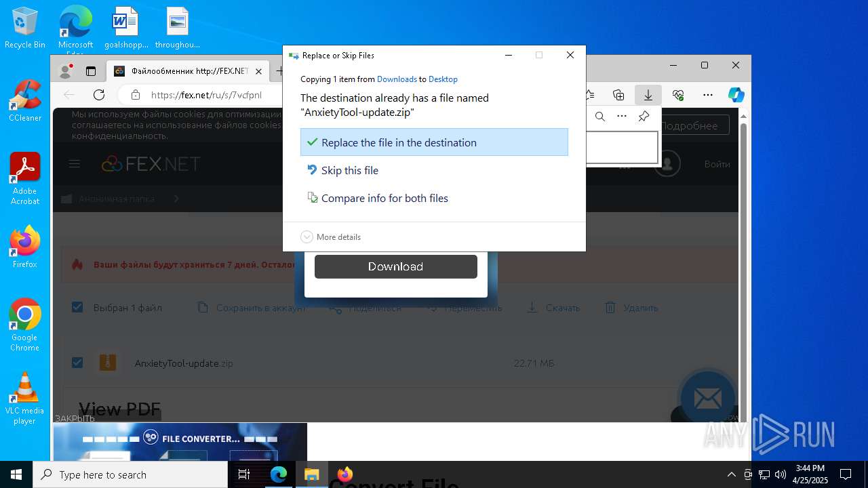Click the browser vertical scrollbar

pyautogui.click(x=743, y=264)
